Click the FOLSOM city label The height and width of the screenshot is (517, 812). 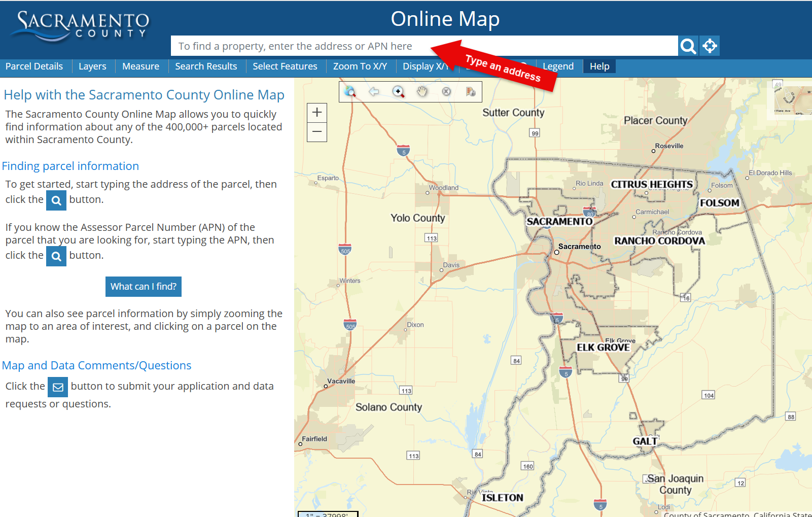click(x=720, y=203)
